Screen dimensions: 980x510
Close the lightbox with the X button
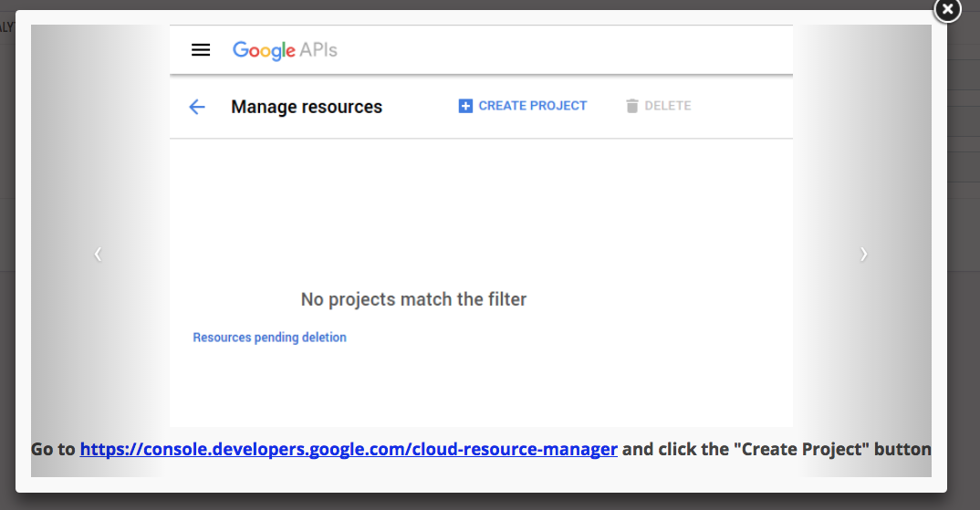[947, 10]
